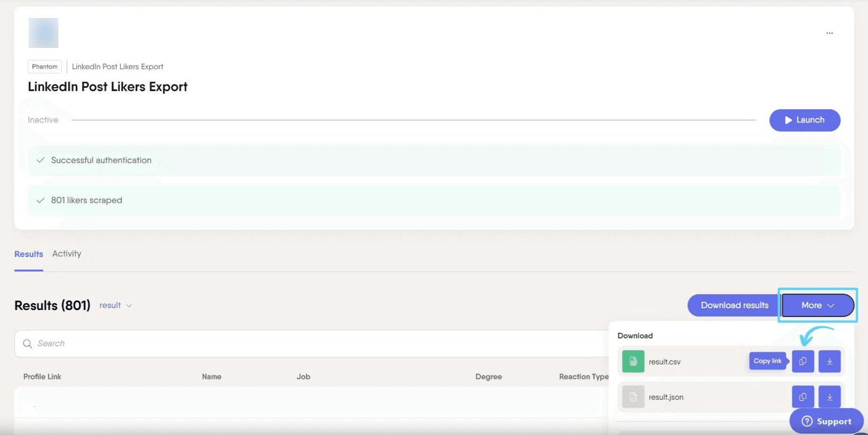Click the Profile Link column header
Image resolution: width=868 pixels, height=435 pixels.
[x=42, y=377]
